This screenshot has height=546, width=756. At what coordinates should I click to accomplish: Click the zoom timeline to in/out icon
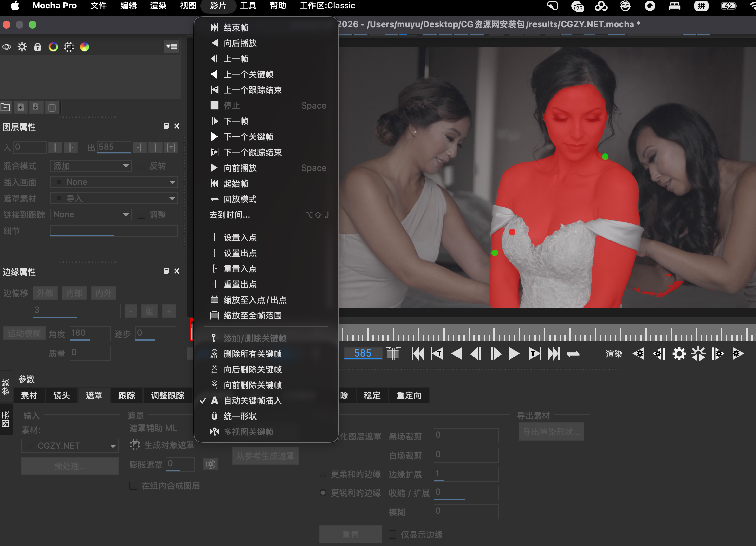393,353
